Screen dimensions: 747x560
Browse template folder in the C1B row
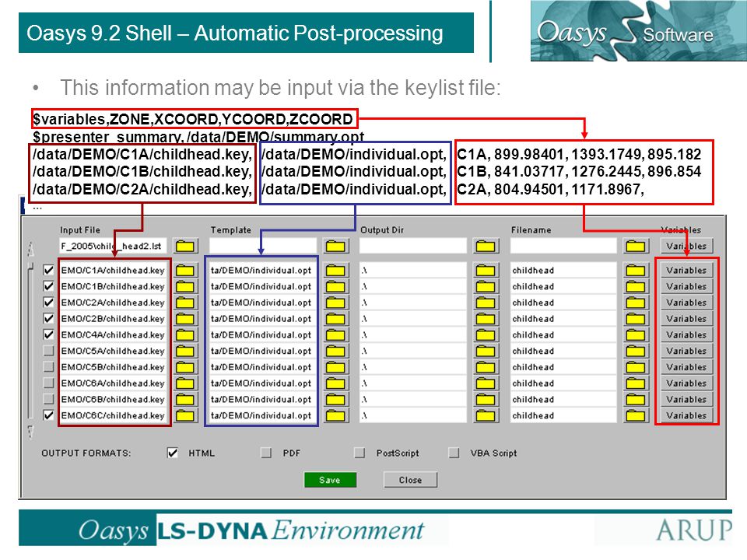pyautogui.click(x=335, y=287)
